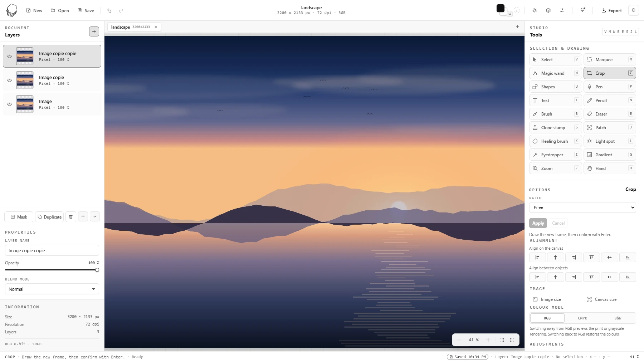Hide the bottom Image layer
This screenshot has width=644, height=362.
tap(10, 104)
